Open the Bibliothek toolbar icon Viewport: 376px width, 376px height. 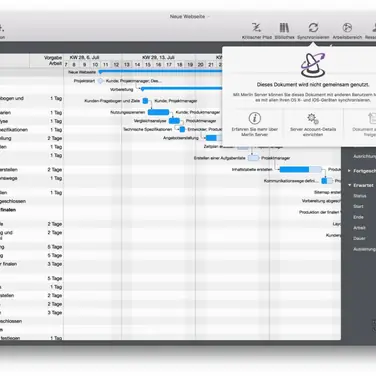point(284,27)
